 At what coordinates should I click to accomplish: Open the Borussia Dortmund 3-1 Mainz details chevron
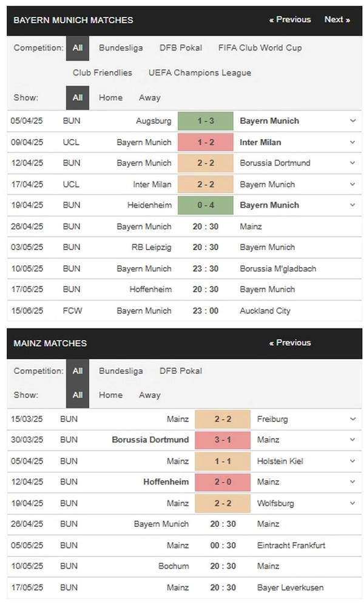click(352, 439)
